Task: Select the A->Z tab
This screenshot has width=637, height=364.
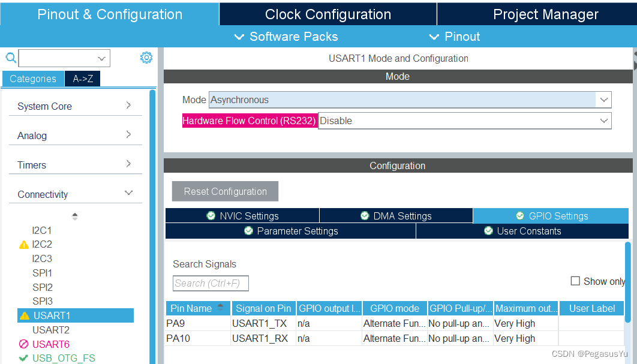Action: click(82, 79)
